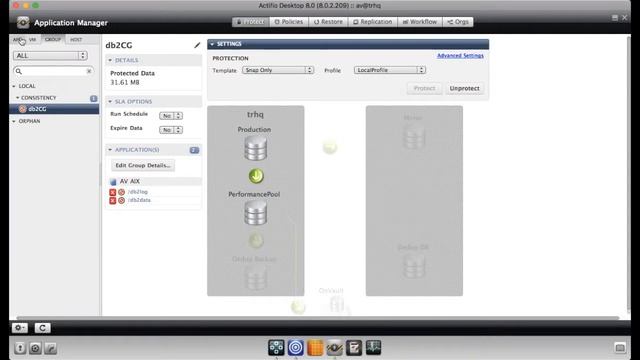The image size is (640, 360).
Task: Click the CONSISTENCY count badge
Action: coord(93,98)
